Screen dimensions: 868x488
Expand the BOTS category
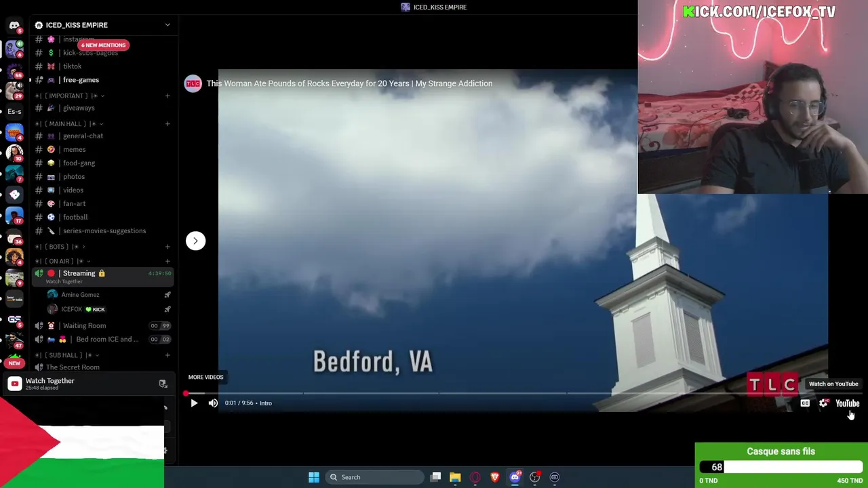pos(60,247)
